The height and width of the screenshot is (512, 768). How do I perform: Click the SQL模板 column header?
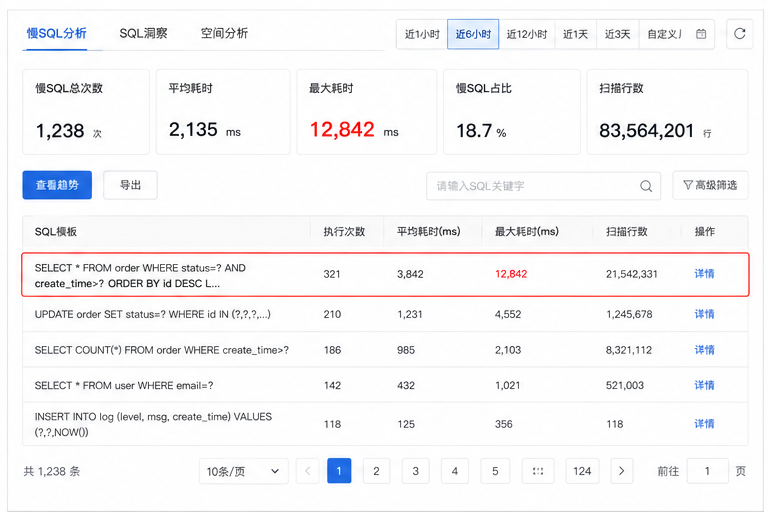point(55,231)
